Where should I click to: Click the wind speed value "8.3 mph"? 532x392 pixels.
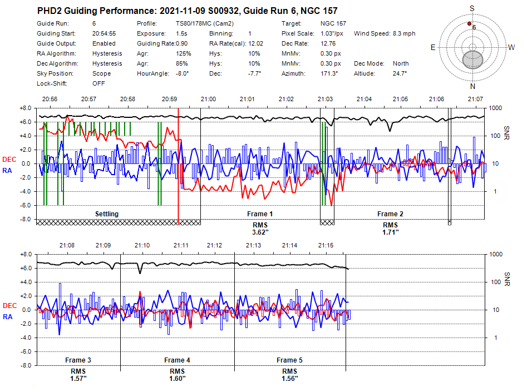coord(404,33)
